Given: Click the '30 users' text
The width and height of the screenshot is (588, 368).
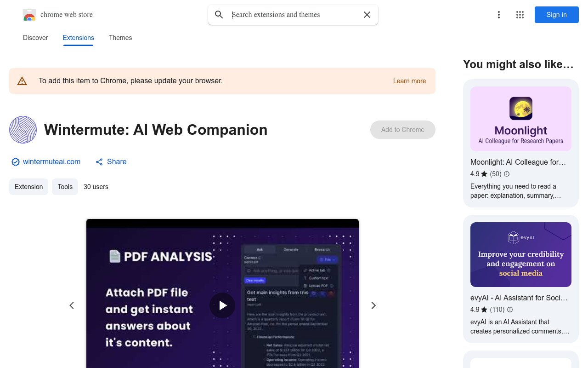Looking at the screenshot, I should [96, 187].
